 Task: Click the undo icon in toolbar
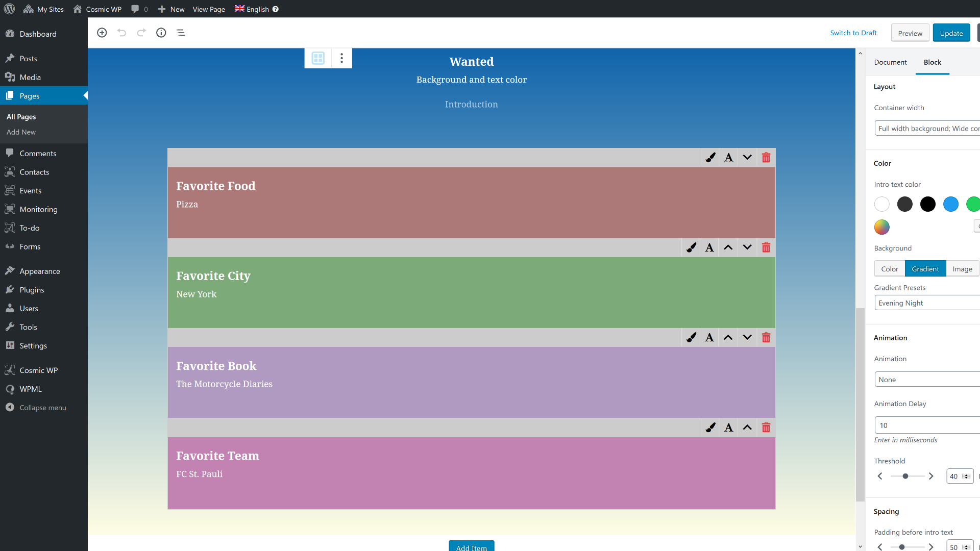[122, 32]
